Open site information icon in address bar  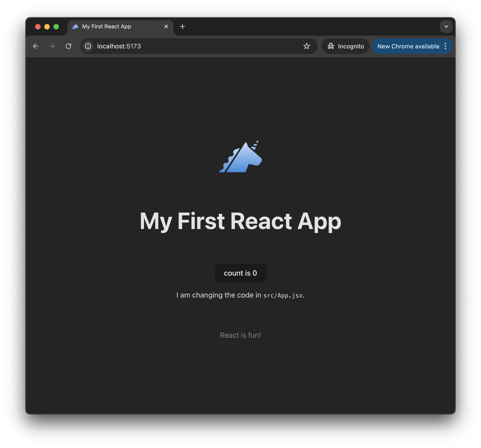[88, 46]
